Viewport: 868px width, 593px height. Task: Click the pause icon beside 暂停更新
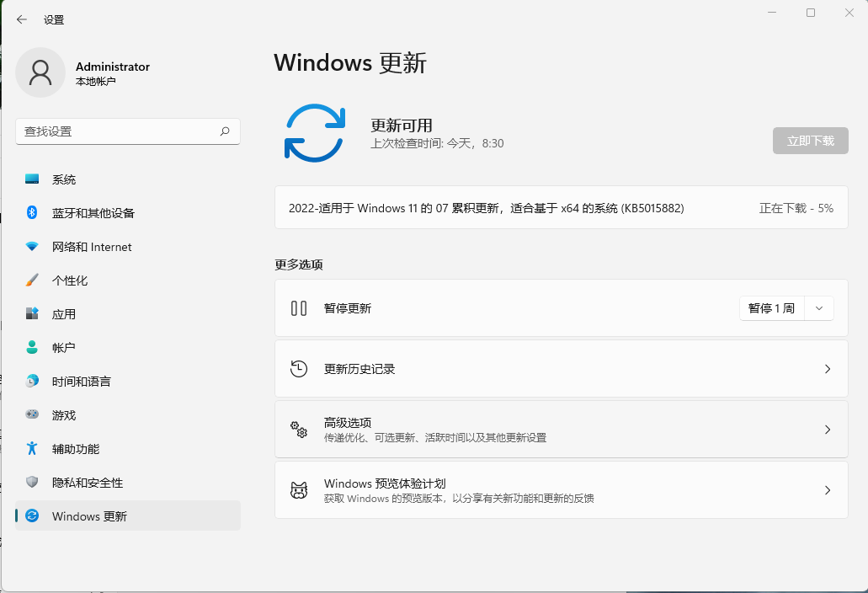click(x=299, y=307)
